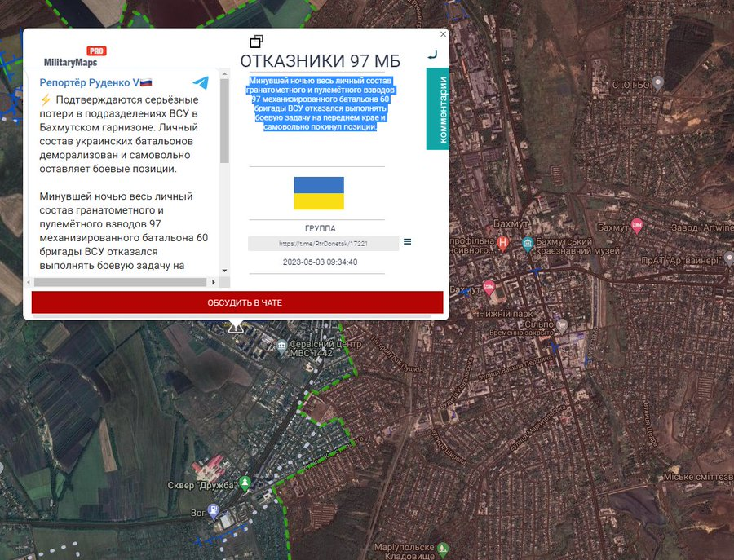Click the return arrow icon in the popup
Viewport: 734px width, 560px height.
(432, 55)
